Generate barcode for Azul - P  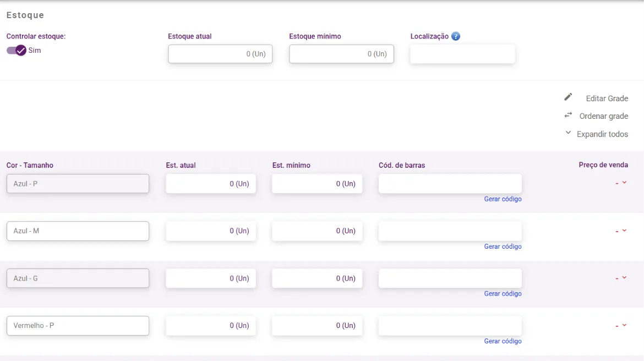[x=503, y=199]
